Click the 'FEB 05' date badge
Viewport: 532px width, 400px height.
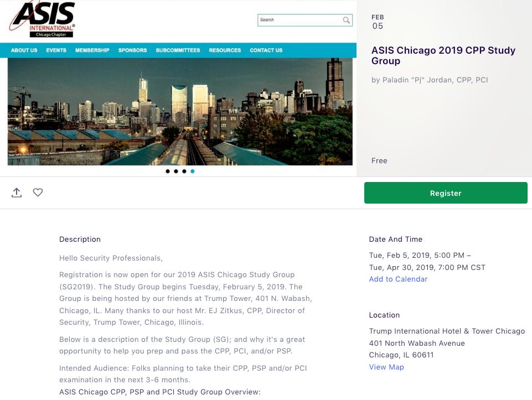click(x=378, y=22)
